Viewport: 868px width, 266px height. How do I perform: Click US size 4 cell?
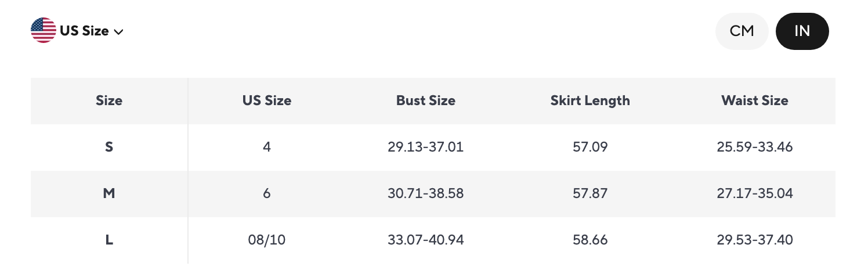[x=267, y=147]
